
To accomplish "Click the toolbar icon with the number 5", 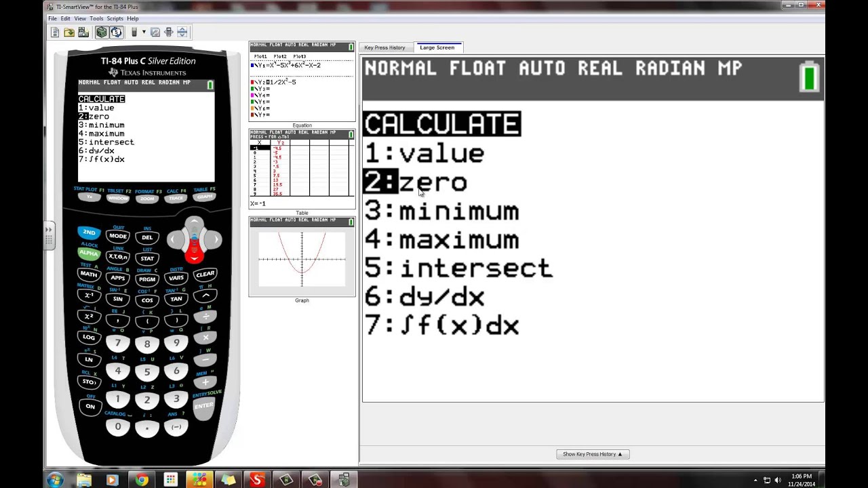I will point(116,32).
